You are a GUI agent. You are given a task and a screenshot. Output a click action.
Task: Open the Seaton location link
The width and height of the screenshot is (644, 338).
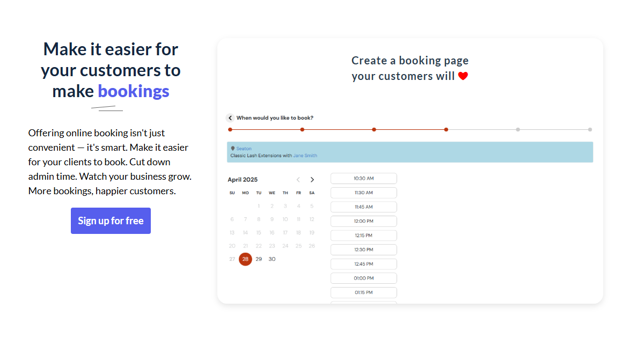(x=244, y=149)
